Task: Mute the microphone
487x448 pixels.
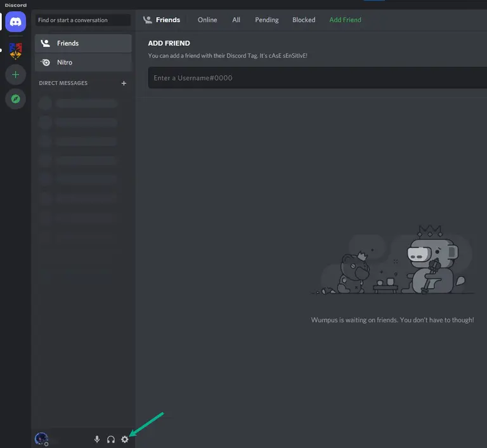Action: [97, 439]
